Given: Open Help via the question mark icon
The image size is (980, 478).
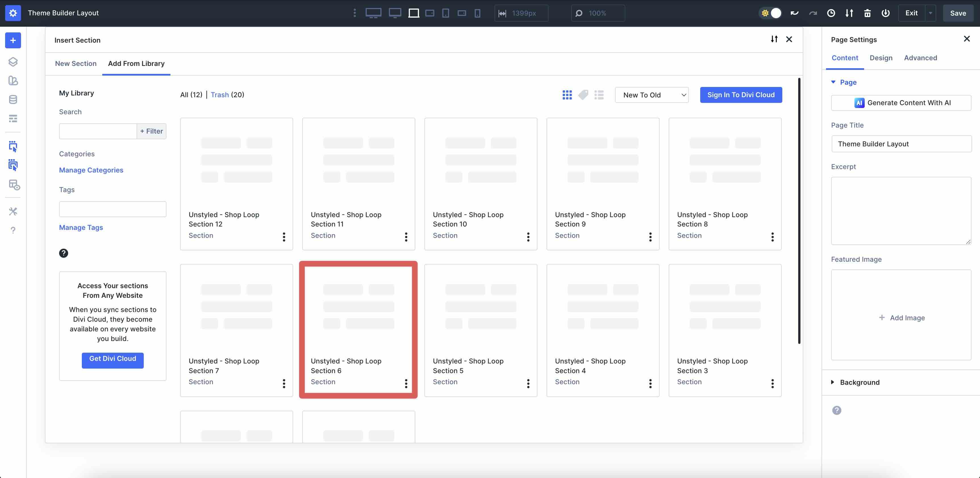Looking at the screenshot, I should pos(13,230).
